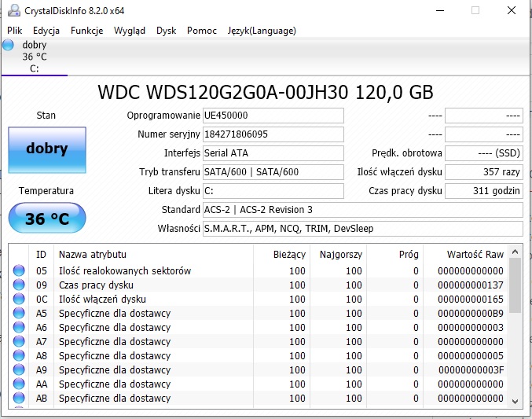This screenshot has height=419, width=532.
Task: Click the 'Czas pracy dysku' label on right
Action: click(405, 191)
